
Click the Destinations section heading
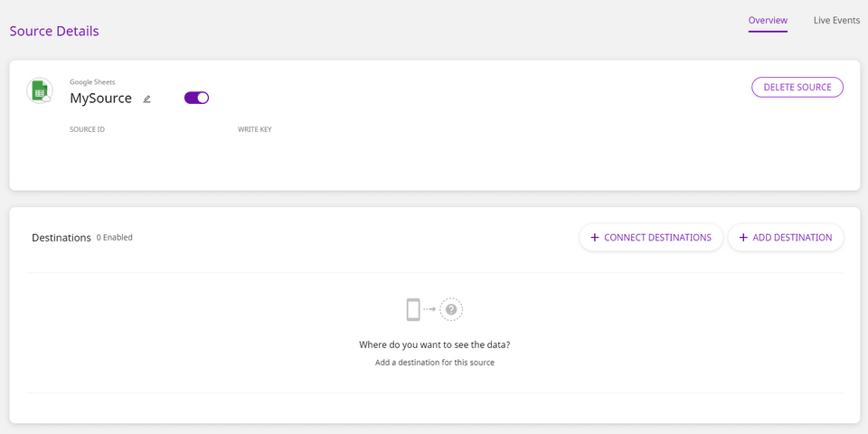point(61,238)
